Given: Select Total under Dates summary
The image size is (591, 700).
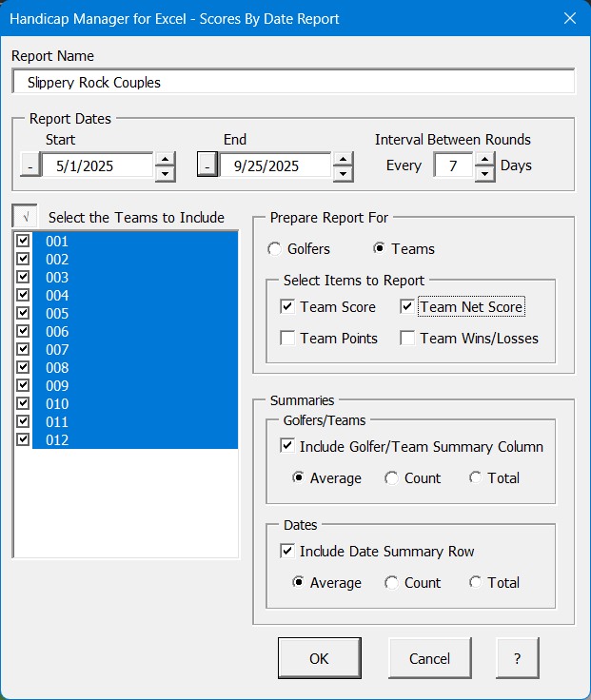Looking at the screenshot, I should (475, 582).
